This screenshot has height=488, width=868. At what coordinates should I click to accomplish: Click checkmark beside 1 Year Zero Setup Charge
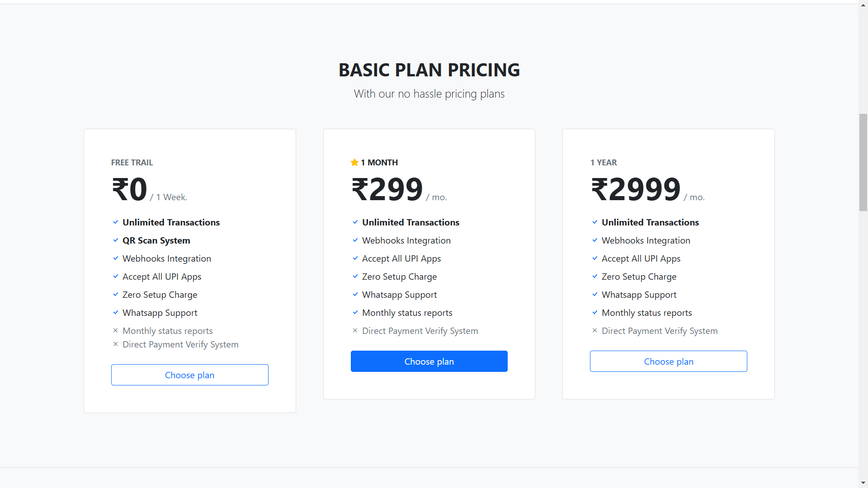coord(595,277)
